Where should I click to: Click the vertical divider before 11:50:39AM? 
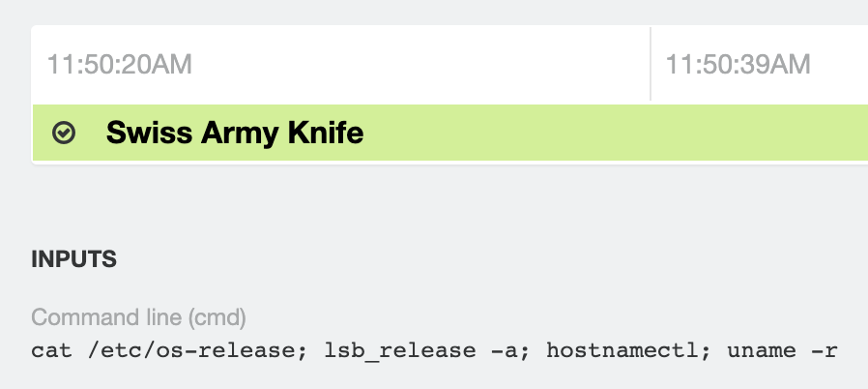(x=651, y=64)
